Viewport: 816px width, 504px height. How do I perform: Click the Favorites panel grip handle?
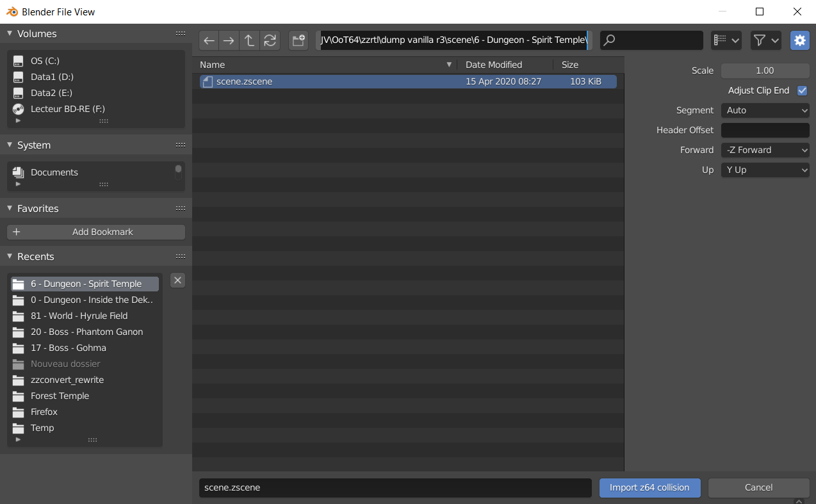tap(181, 208)
